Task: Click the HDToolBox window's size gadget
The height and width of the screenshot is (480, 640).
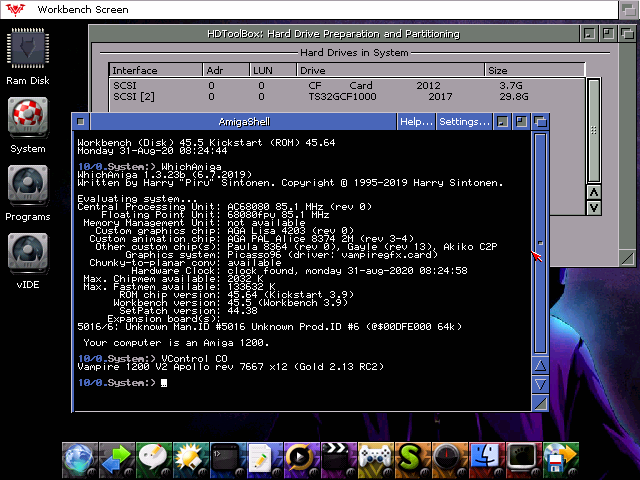Action: tap(627, 258)
